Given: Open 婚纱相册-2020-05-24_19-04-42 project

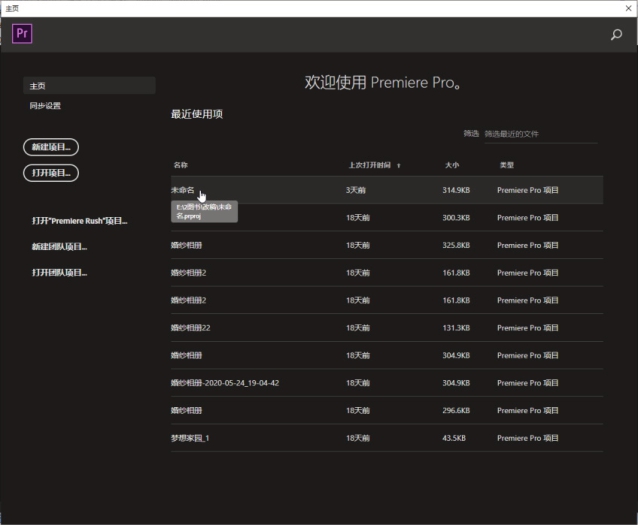Looking at the screenshot, I should [225, 383].
